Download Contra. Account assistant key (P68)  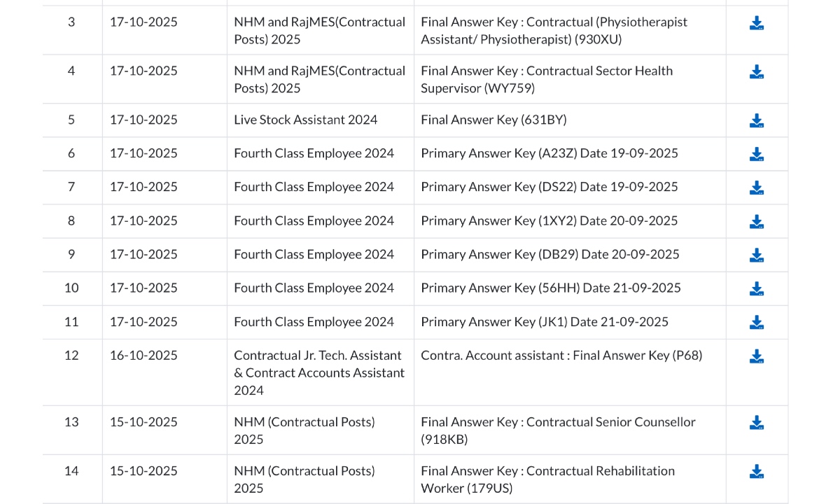pyautogui.click(x=756, y=357)
